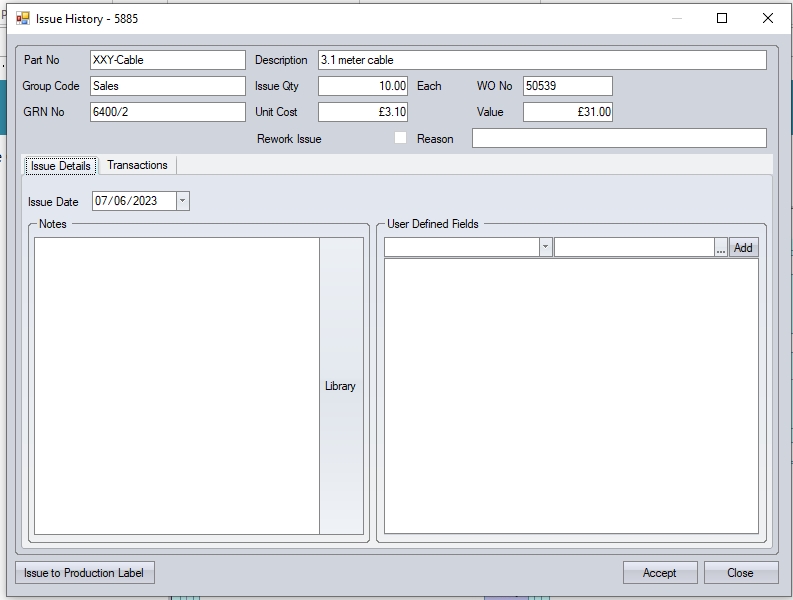Screen dimensions: 793x600
Task: Click the ellipsis browse button beside Add
Action: (721, 247)
